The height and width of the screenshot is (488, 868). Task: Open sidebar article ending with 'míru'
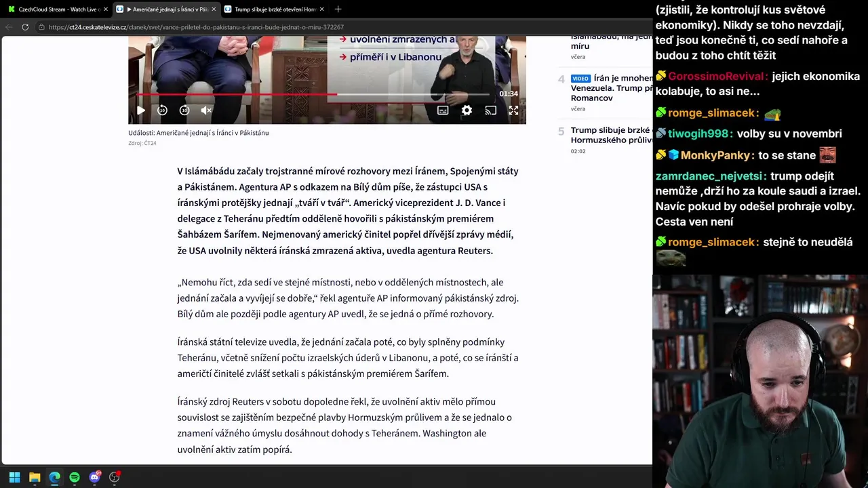tap(611, 41)
